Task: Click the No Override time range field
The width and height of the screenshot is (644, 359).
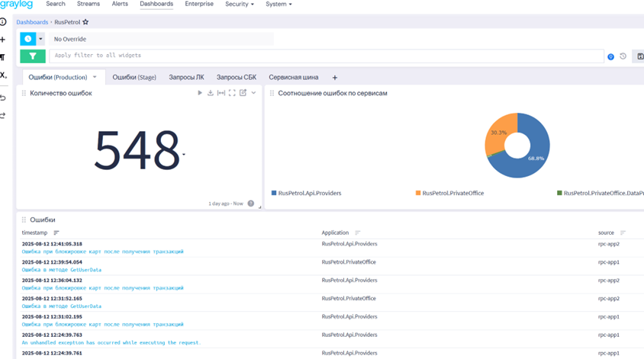Action: [162, 39]
